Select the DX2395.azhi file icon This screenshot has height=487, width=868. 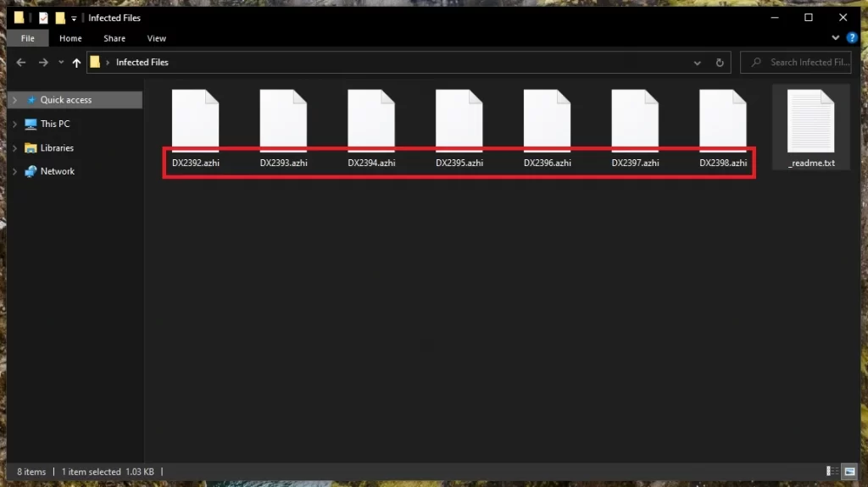459,120
